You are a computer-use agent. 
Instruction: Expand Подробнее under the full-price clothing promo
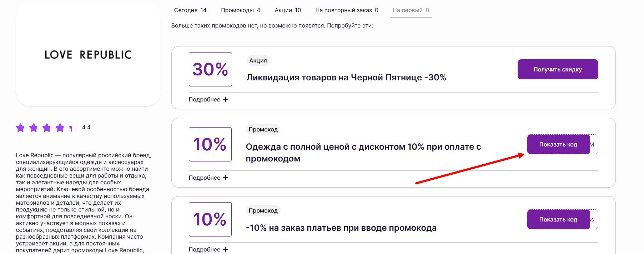coord(208,178)
